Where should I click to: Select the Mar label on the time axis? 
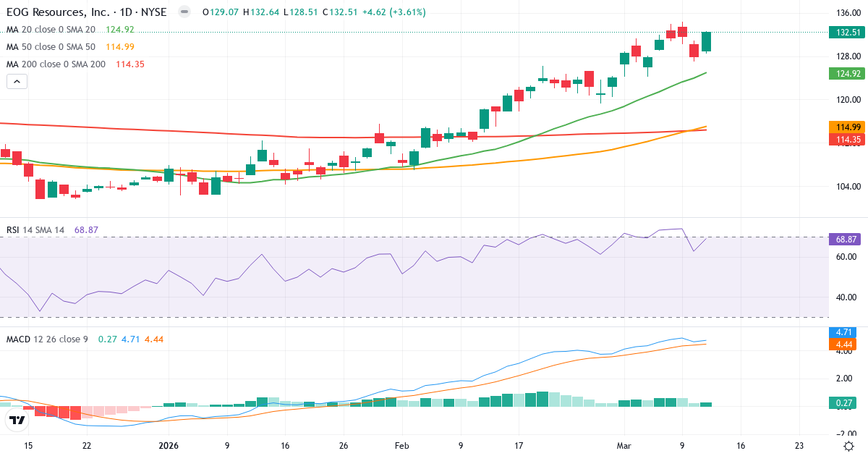(624, 447)
